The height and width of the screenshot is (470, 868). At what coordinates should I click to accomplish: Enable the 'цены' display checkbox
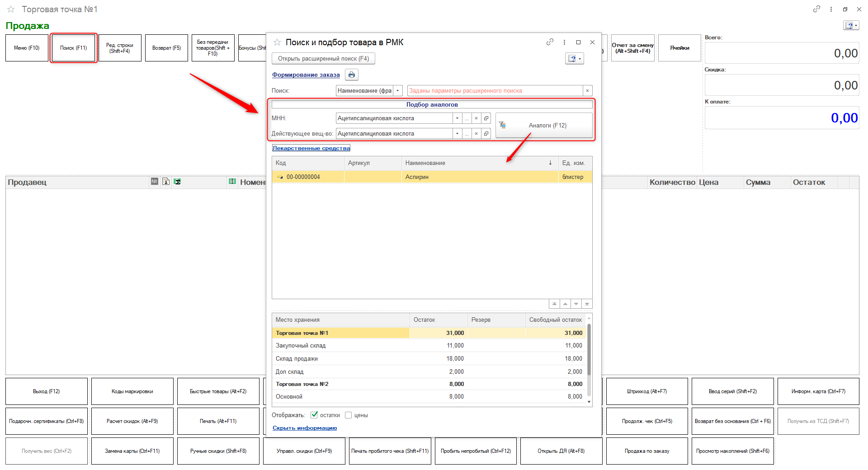click(x=348, y=415)
